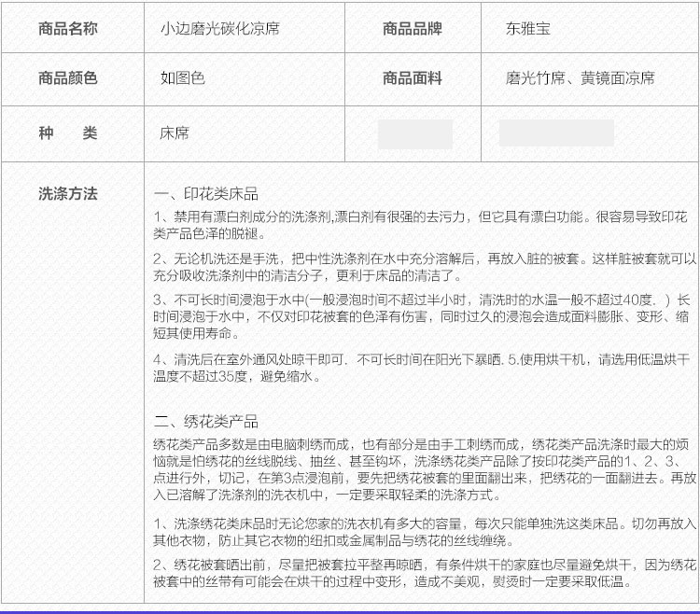This screenshot has width=700, height=614.
Task: Click the heading 二、绣花类产品
Action: [205, 421]
